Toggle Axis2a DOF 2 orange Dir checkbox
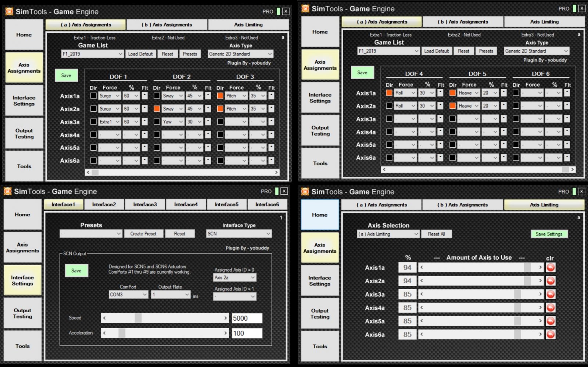 click(157, 109)
